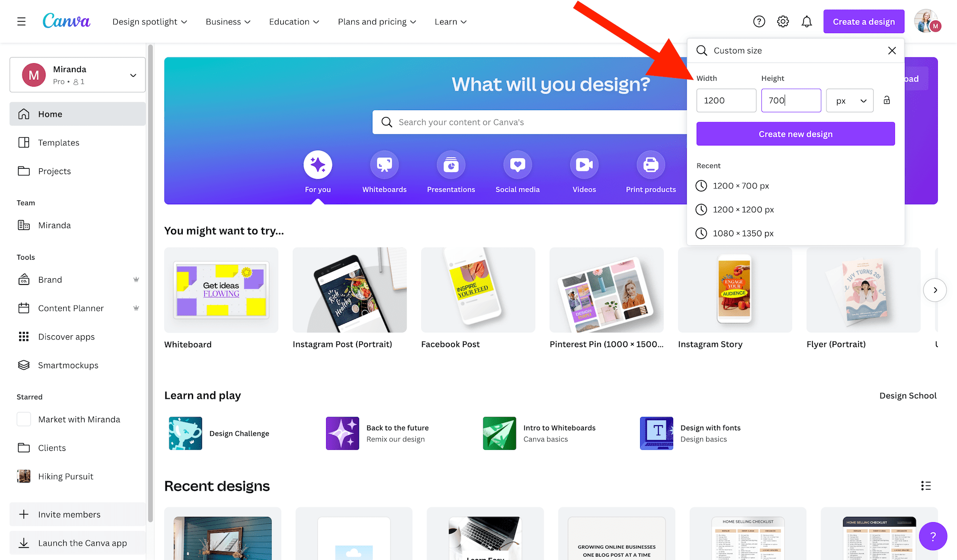Open Home in the sidebar
Image resolution: width=957 pixels, height=560 pixels.
(78, 114)
